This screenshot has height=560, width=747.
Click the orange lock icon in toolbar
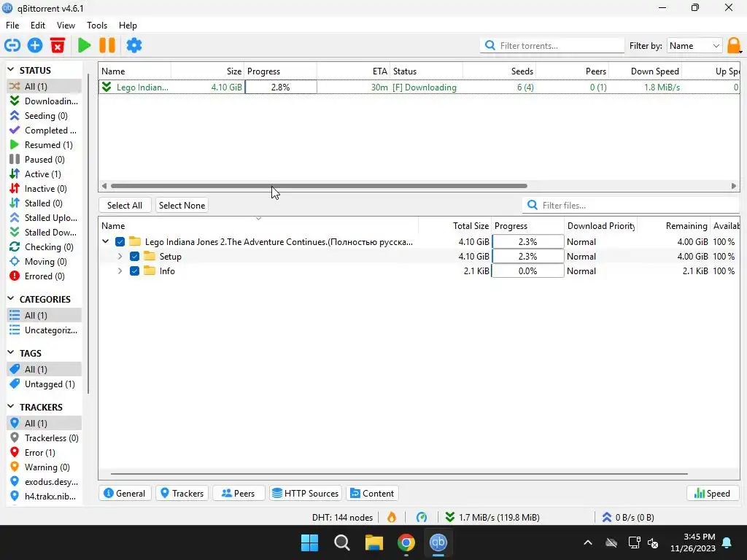point(734,46)
